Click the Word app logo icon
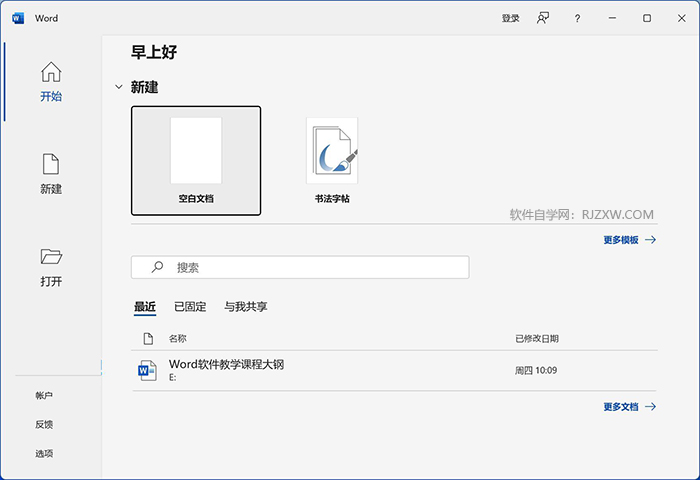This screenshot has width=700, height=480. (x=18, y=18)
